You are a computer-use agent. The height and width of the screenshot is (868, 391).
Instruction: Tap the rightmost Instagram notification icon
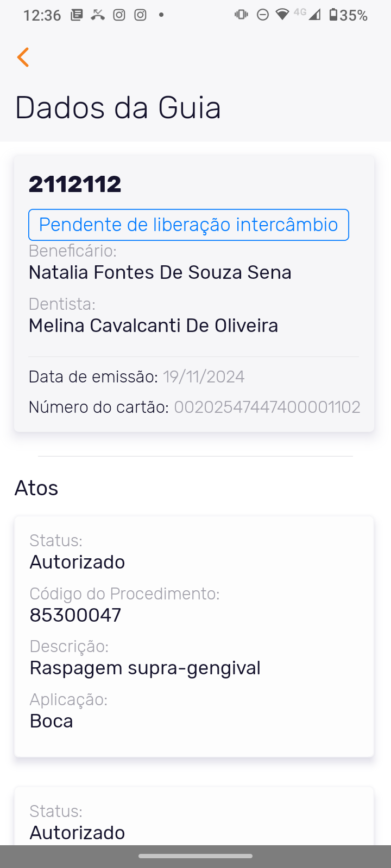141,15
